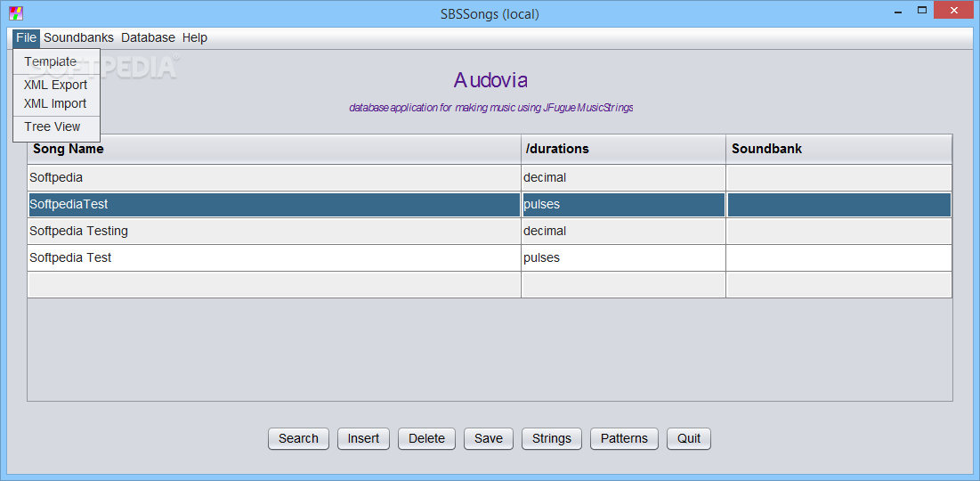This screenshot has height=481, width=980.
Task: Choose Template from the File menu
Action: pyautogui.click(x=56, y=62)
